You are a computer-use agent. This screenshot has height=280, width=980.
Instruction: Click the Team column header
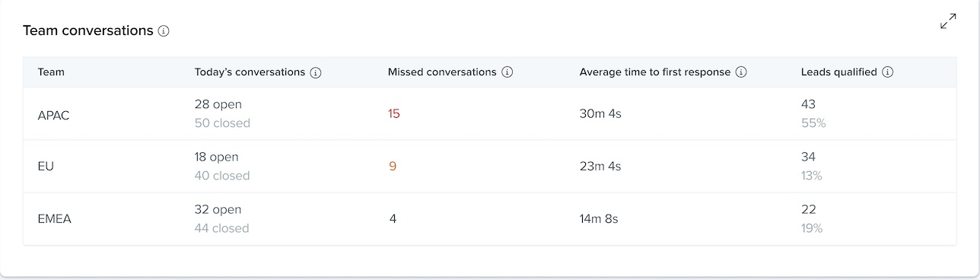pyautogui.click(x=51, y=72)
